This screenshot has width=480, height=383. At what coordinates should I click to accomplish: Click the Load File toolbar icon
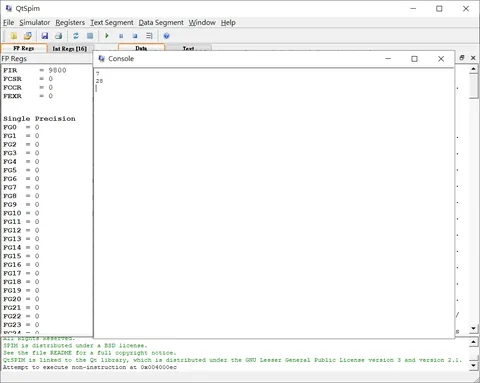point(14,36)
